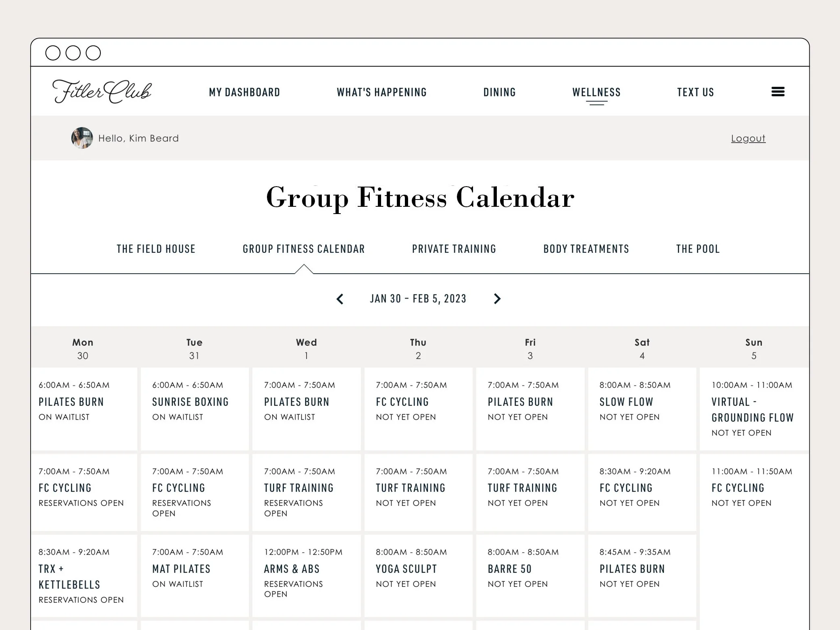Select The Pool tab

(698, 249)
